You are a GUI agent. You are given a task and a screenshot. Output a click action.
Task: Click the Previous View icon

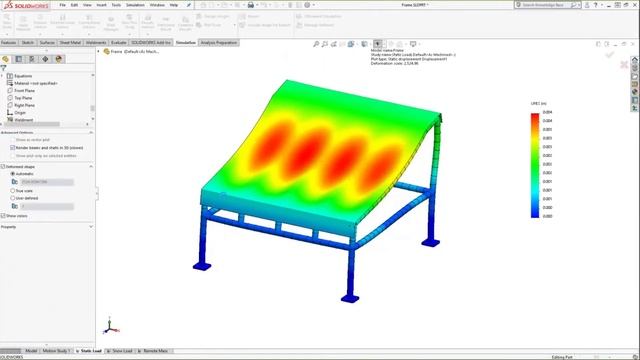(334, 44)
